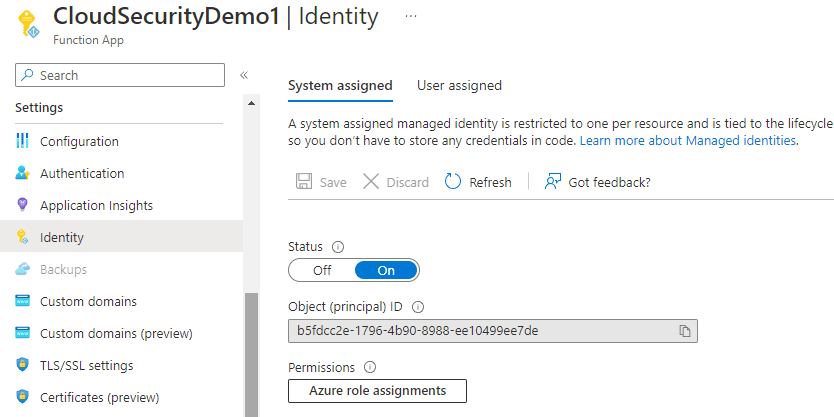834x417 pixels.
Task: Click Got feedback? link
Action: tap(610, 182)
